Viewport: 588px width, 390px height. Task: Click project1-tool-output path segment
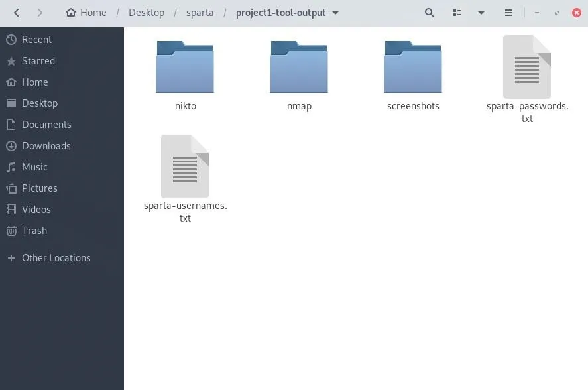coord(280,13)
